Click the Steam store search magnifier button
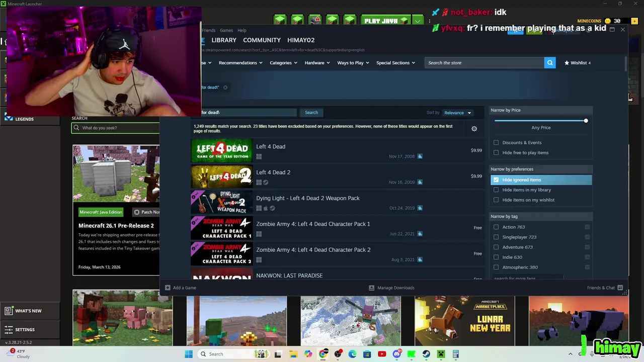Image resolution: width=644 pixels, height=362 pixels. [550, 63]
